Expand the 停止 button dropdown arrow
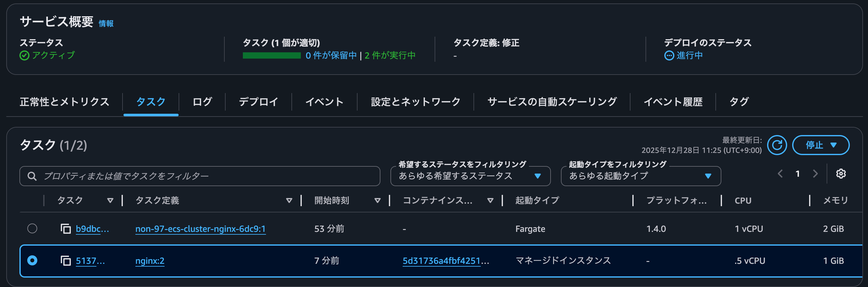This screenshot has height=287, width=868. [834, 145]
